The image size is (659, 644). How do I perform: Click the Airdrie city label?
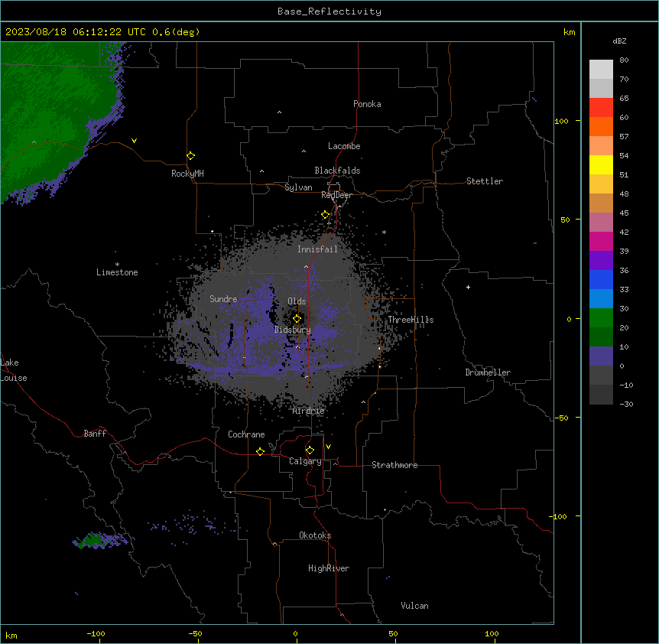[309, 411]
